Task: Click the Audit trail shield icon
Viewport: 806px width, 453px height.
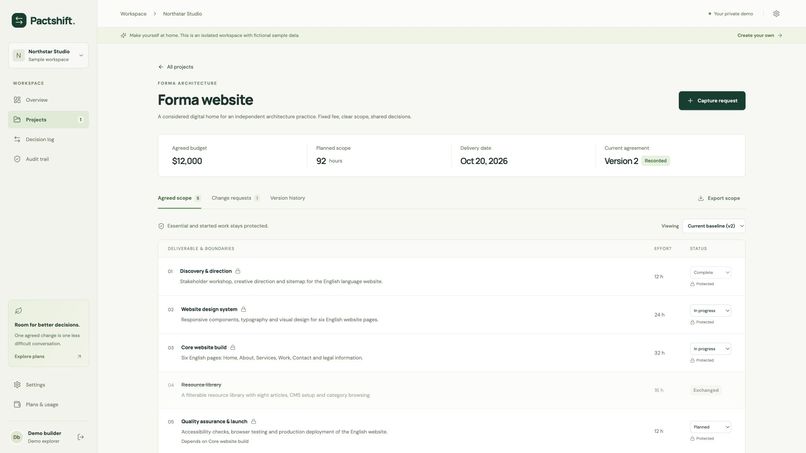Action: point(17,159)
